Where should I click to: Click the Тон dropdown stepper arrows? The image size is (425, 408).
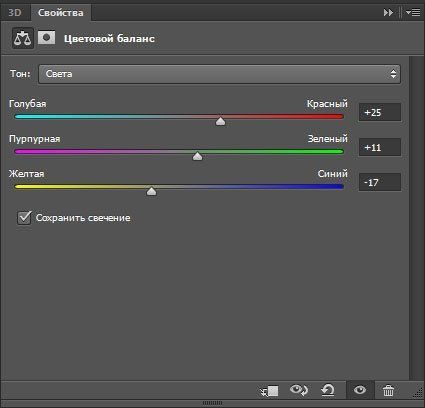pos(393,74)
